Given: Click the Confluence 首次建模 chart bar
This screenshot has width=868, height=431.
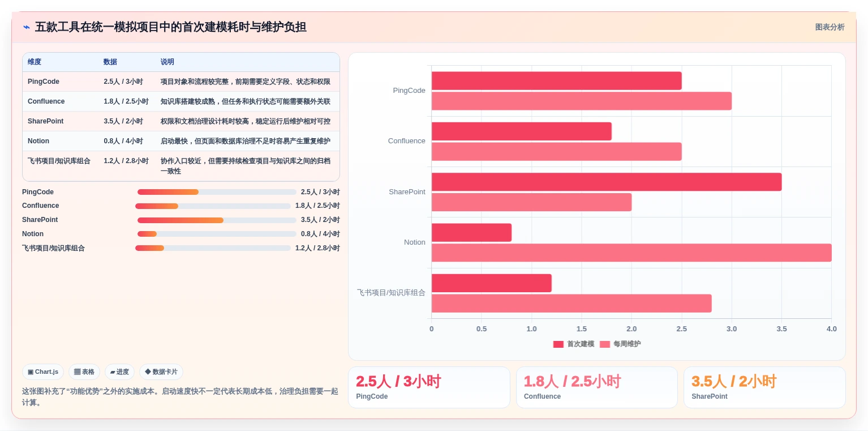Looking at the screenshot, I should [522, 131].
